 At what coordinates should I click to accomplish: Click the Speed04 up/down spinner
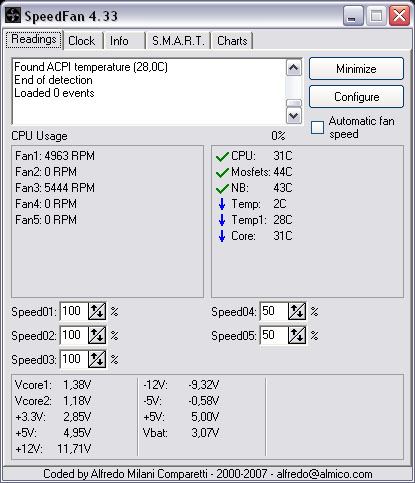[x=297, y=311]
